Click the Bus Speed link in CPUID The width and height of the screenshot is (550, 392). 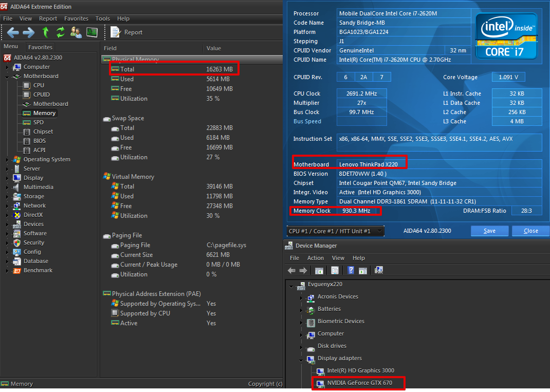point(307,121)
